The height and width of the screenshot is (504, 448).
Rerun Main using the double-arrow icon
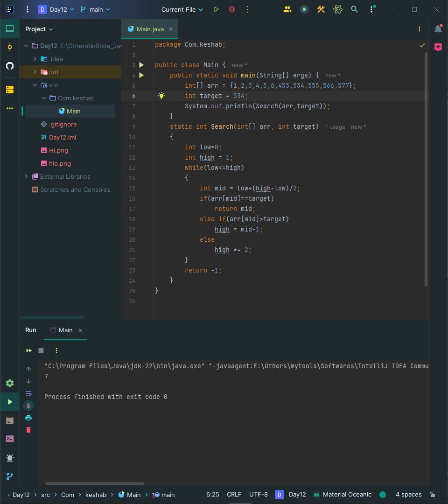(x=29, y=350)
